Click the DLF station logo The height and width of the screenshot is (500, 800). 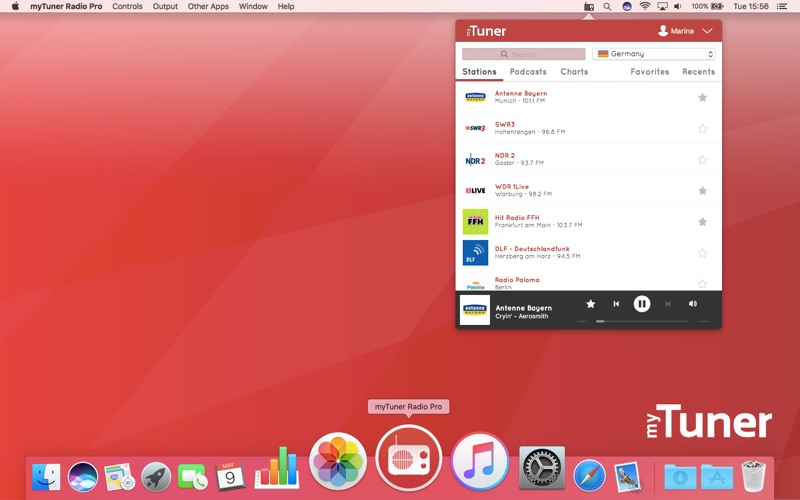coord(476,253)
